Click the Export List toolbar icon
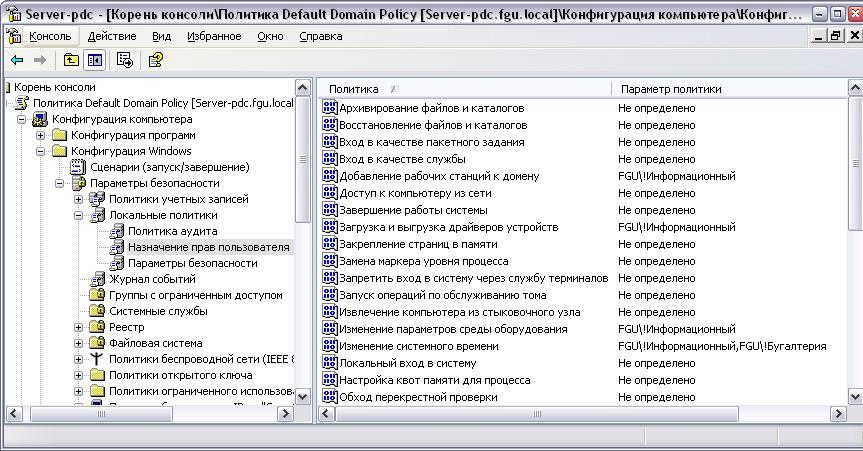The height and width of the screenshot is (451, 863). (125, 60)
